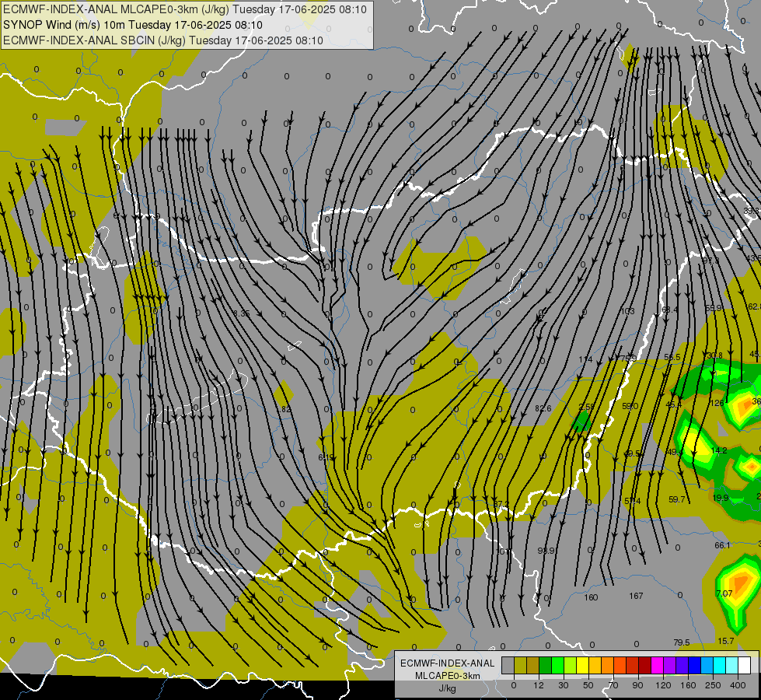Screen dimensions: 761x700
Task: Select the dark green legend swatch
Action: [546, 665]
